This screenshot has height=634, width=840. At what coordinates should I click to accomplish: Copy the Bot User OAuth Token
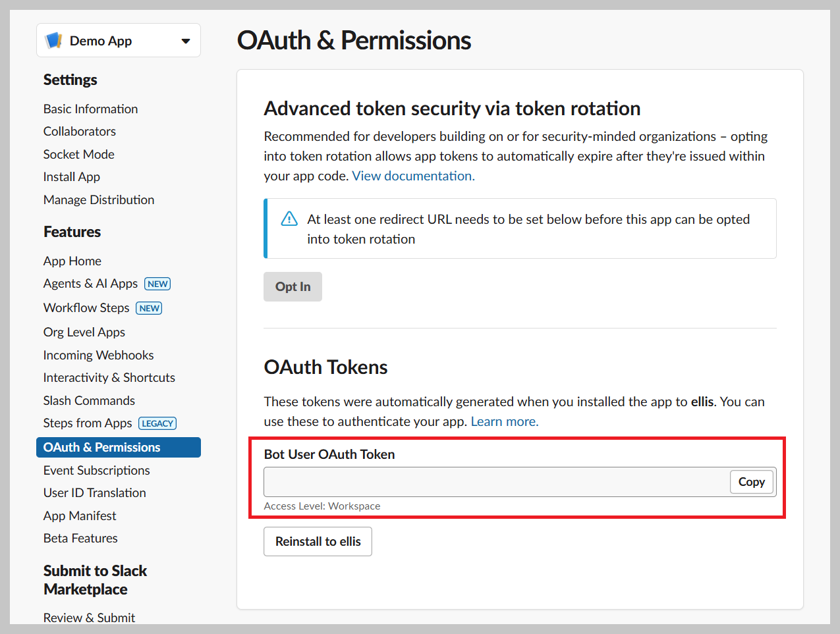coord(751,482)
